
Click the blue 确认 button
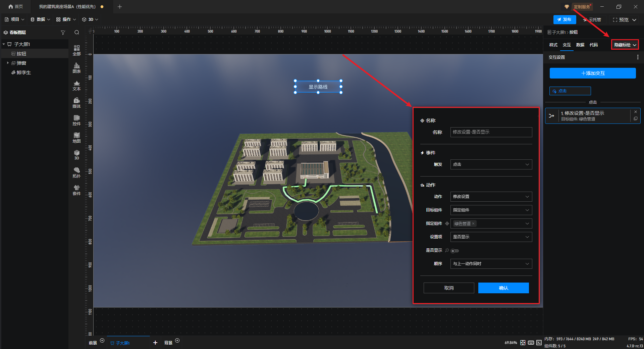coord(503,288)
